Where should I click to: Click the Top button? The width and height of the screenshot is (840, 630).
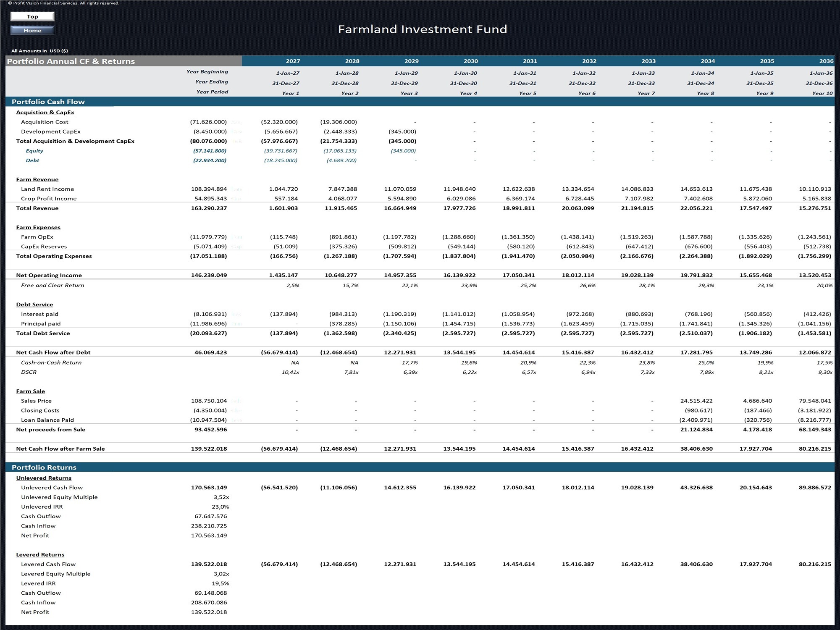tap(32, 16)
